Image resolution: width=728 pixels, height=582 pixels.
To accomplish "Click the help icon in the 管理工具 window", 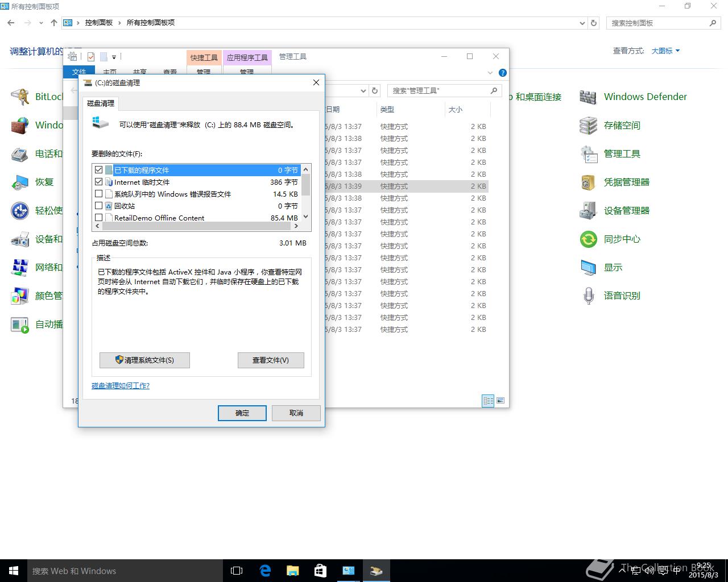I will click(x=502, y=73).
